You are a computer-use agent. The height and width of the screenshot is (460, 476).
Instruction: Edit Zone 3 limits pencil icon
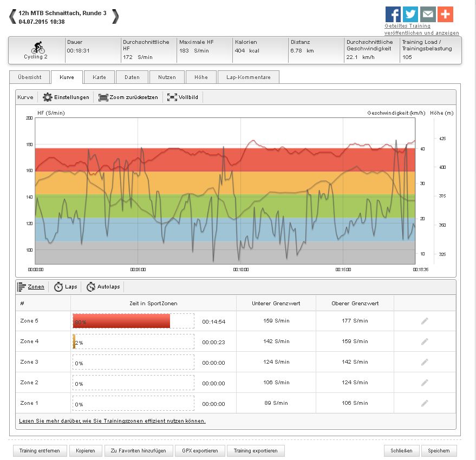click(425, 363)
